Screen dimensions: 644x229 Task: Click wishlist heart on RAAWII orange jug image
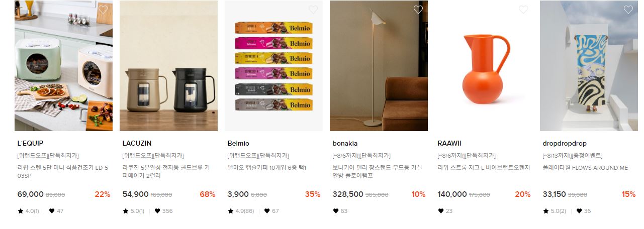(x=523, y=10)
